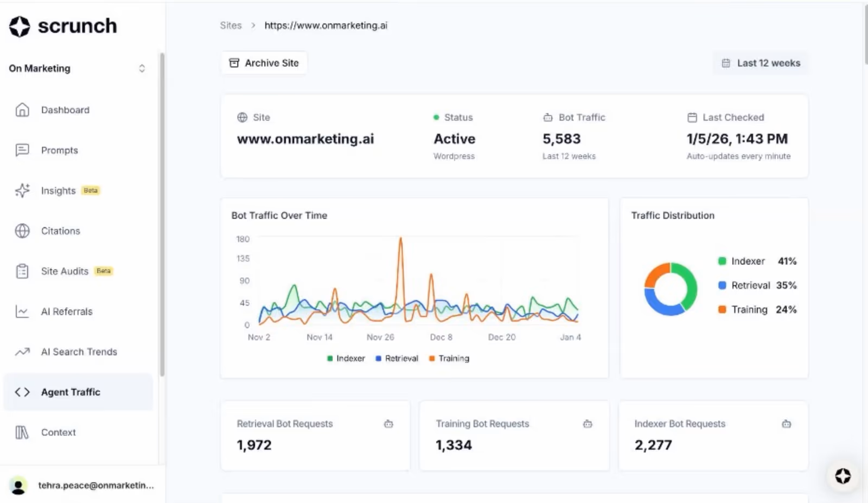Click the sidebar vertical scrollbar
The image size is (868, 503).
click(x=162, y=214)
